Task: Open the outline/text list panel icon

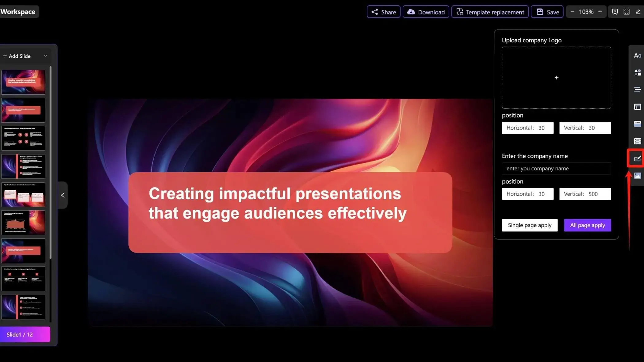Action: pyautogui.click(x=638, y=90)
